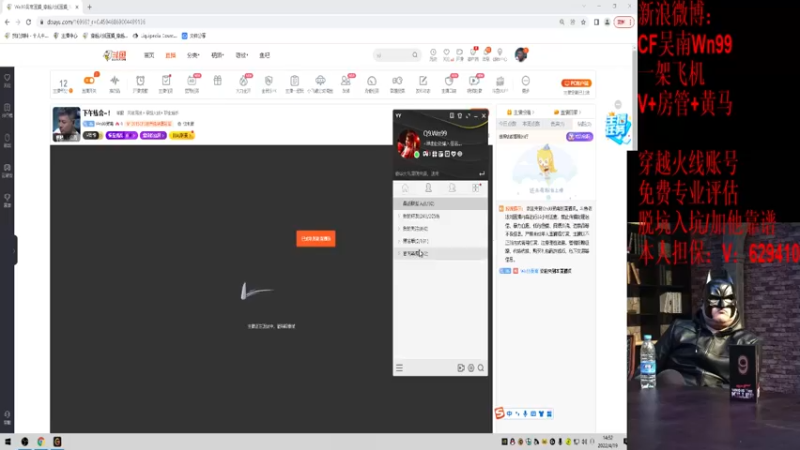Toggle the green online status dot in YY
The image size is (800, 450).
(416, 155)
